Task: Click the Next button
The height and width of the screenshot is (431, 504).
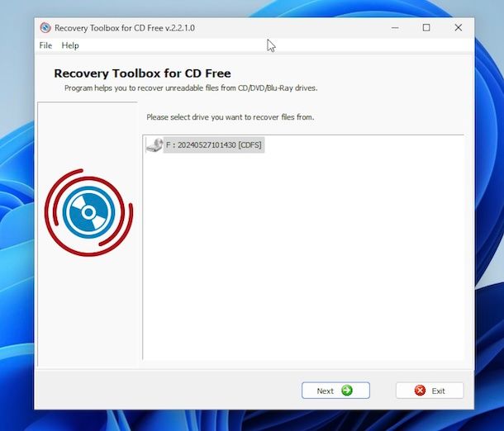Action: 335,391
